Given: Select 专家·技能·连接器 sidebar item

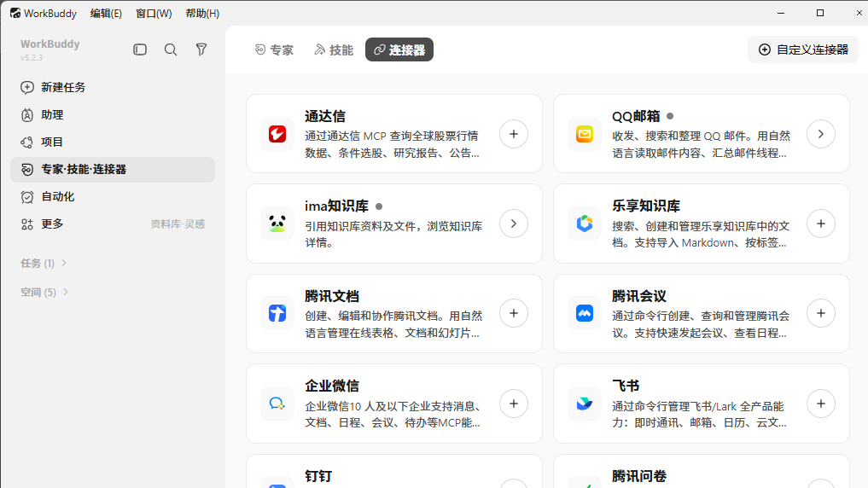Looking at the screenshot, I should [113, 169].
